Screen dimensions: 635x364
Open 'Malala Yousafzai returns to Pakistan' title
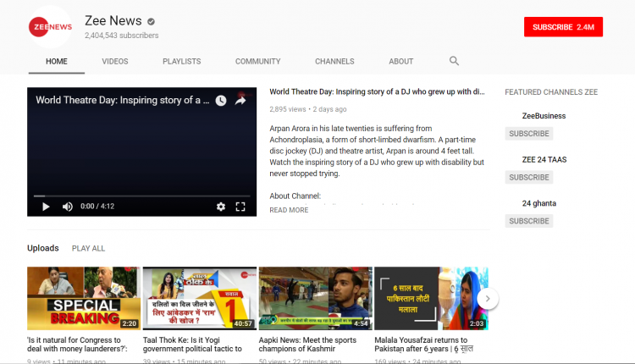(423, 345)
